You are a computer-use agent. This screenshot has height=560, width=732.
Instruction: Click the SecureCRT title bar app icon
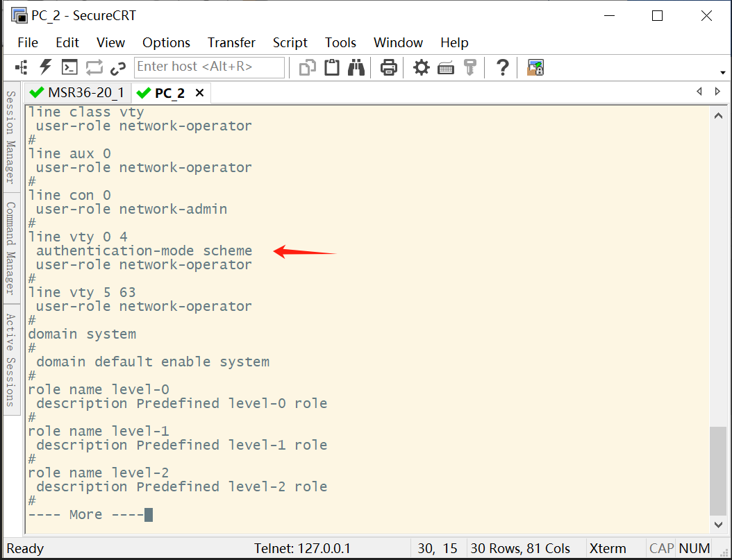pyautogui.click(x=19, y=15)
